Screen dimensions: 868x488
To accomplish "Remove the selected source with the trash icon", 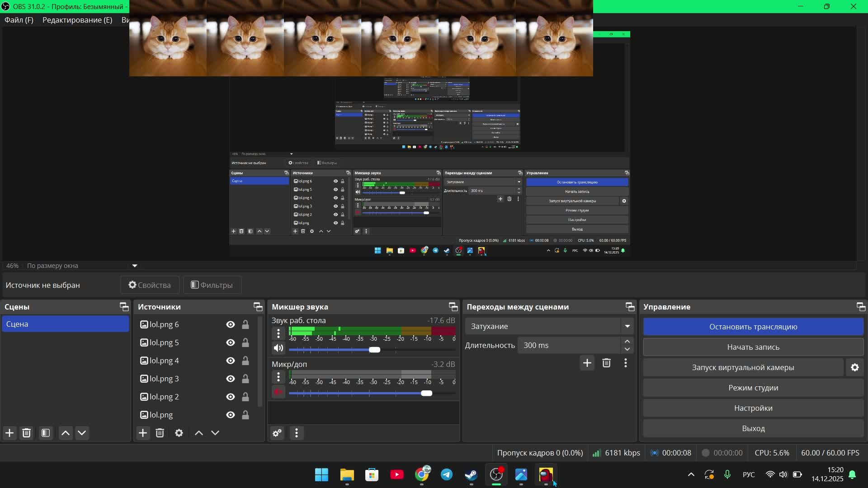I will tap(160, 433).
